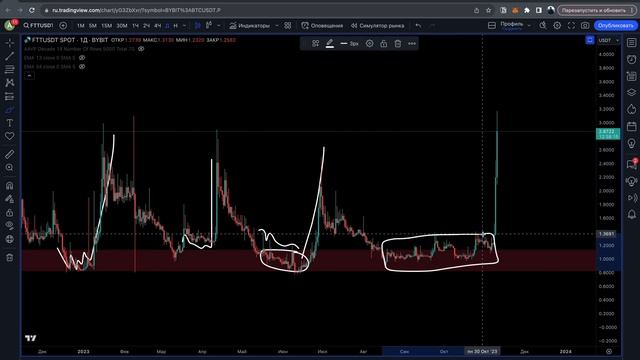The width and height of the screenshot is (640, 360).
Task: Switch to the 5M timeframe
Action: point(93,26)
